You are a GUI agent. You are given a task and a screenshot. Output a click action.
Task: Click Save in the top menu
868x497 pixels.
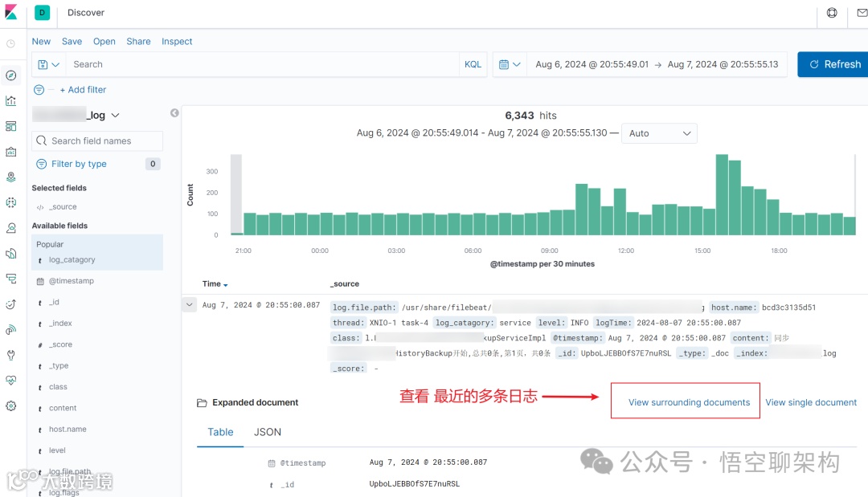pyautogui.click(x=72, y=42)
